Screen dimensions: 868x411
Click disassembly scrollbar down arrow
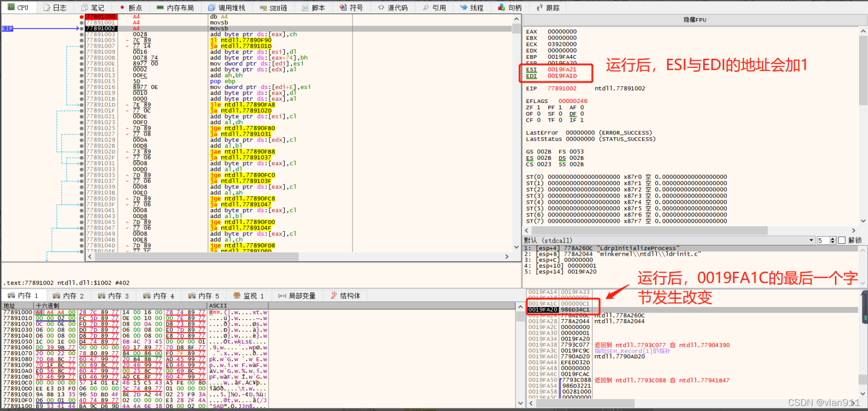tap(516, 247)
